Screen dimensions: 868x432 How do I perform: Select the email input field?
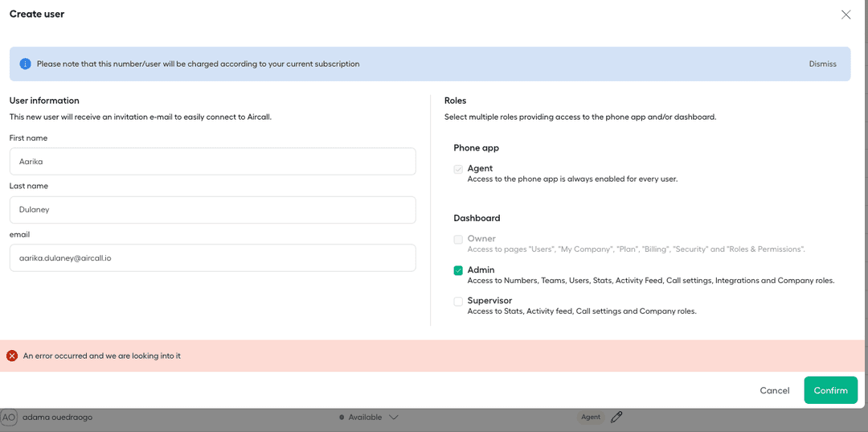212,258
